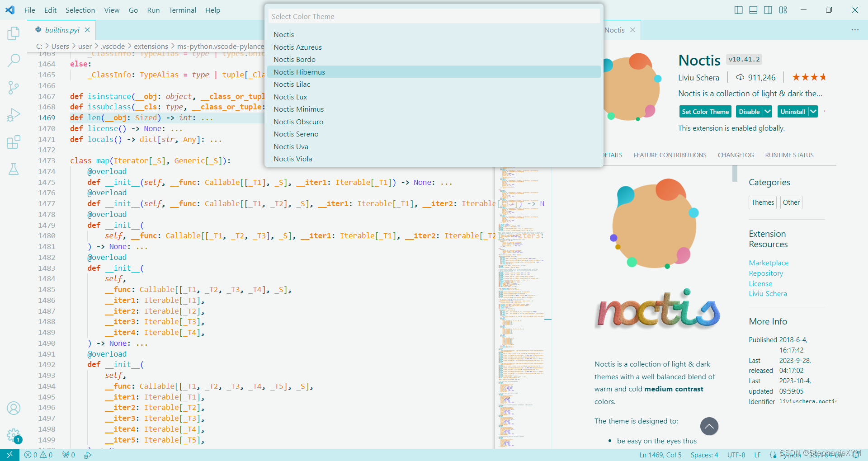This screenshot has height=461, width=868.
Task: Switch to the Changelog tab
Action: (x=736, y=155)
